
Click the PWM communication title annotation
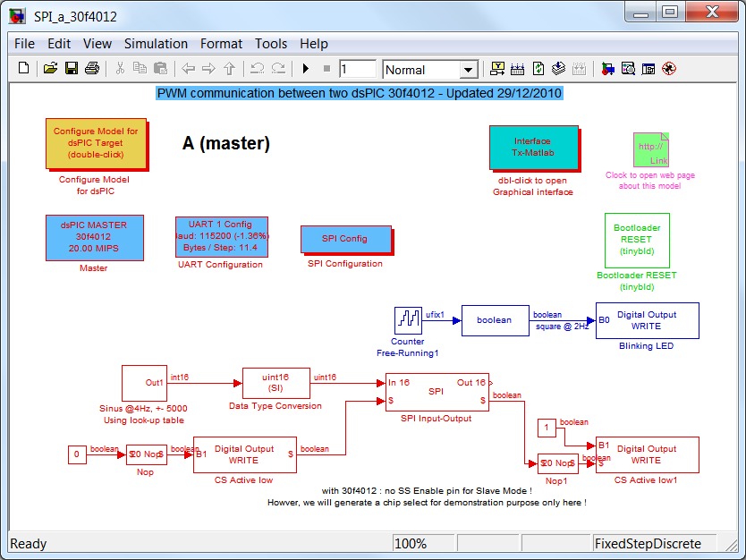(360, 93)
